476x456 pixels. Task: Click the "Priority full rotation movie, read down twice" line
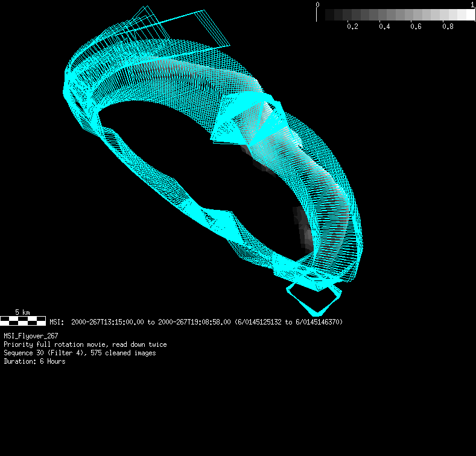85,344
